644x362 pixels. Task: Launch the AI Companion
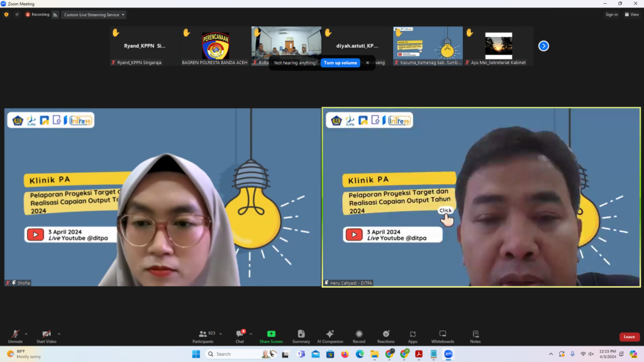click(x=330, y=336)
